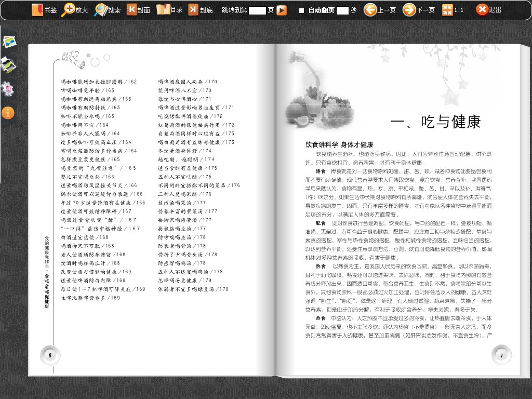532x399 pixels.
Task: Click the 上一页 text label
Action: pos(387,10)
